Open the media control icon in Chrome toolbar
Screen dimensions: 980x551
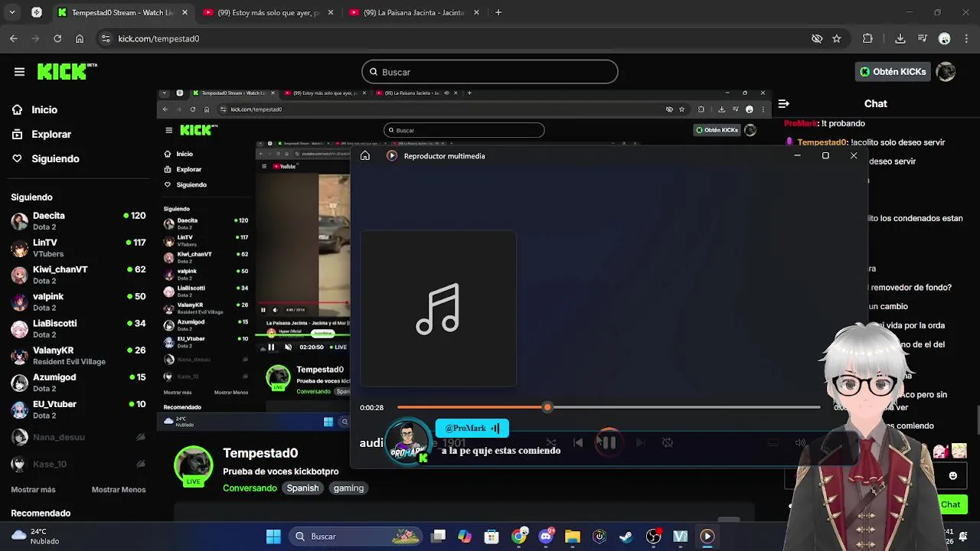point(922,38)
